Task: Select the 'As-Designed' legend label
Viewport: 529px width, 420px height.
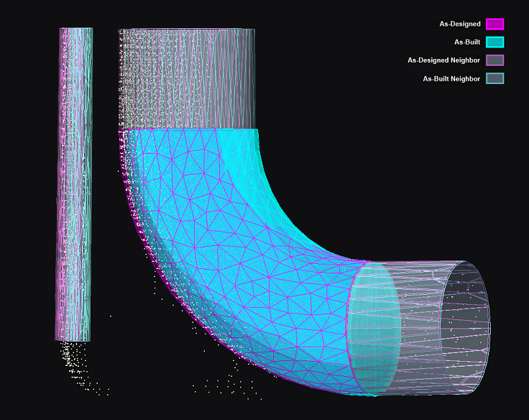Action: 460,24
